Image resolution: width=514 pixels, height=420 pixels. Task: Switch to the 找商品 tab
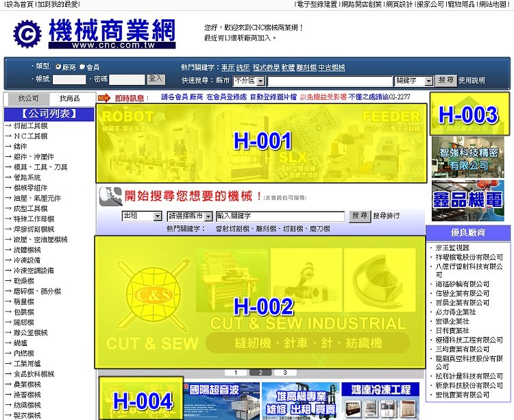[69, 99]
